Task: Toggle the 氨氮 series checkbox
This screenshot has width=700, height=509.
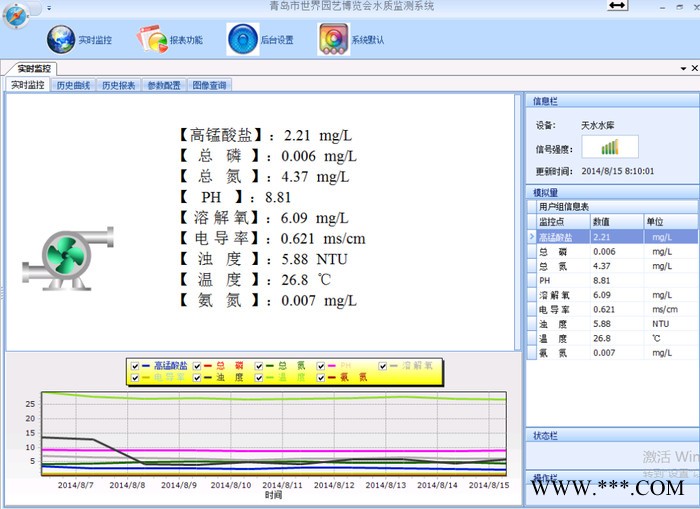Action: tap(321, 378)
